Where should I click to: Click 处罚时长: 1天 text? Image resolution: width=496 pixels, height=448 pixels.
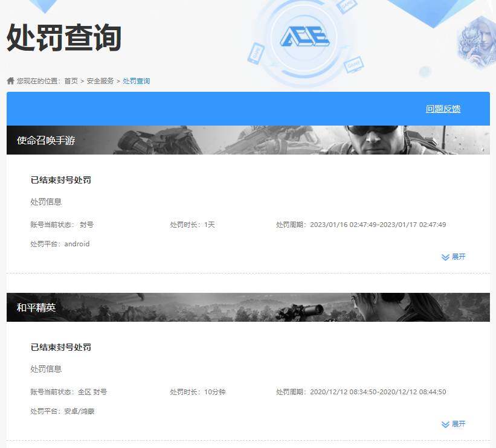(x=192, y=225)
